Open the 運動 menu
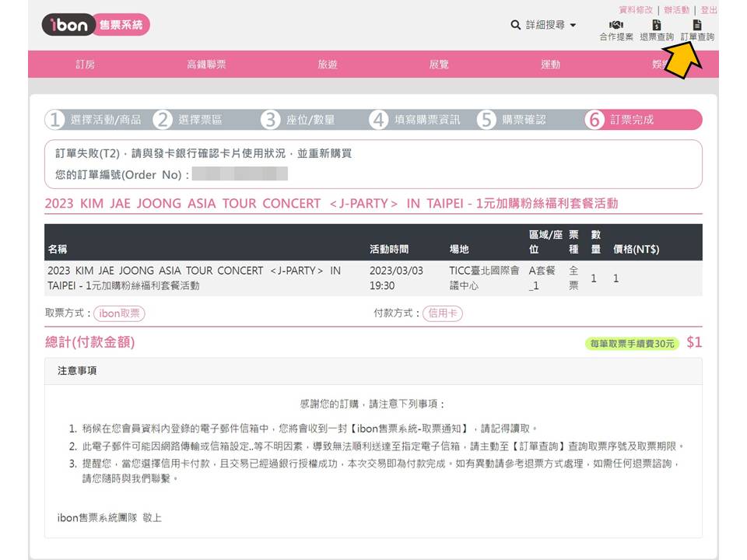747x560 pixels. [x=550, y=65]
